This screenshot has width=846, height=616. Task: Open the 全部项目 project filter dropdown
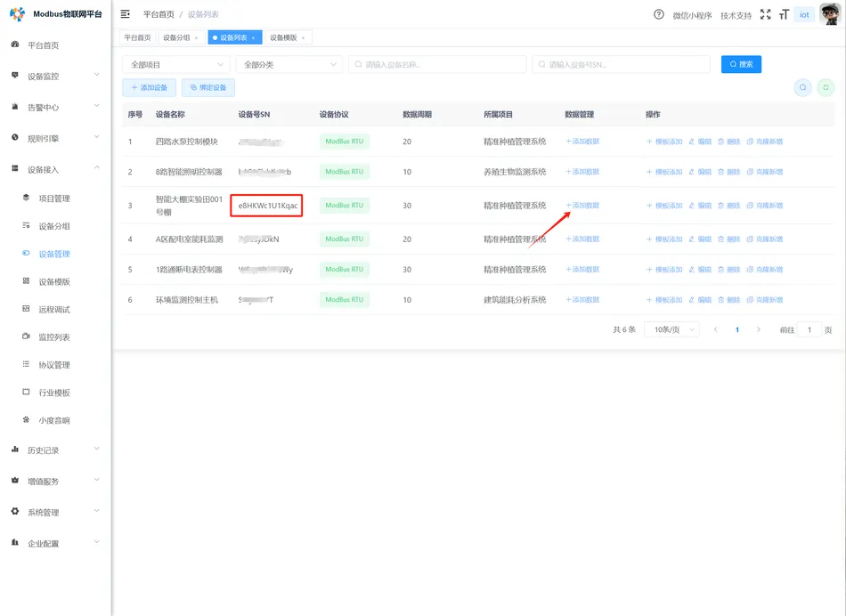tap(175, 64)
